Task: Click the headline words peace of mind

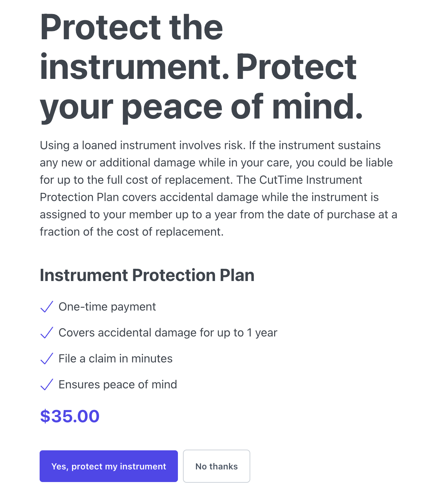Action: point(242,107)
